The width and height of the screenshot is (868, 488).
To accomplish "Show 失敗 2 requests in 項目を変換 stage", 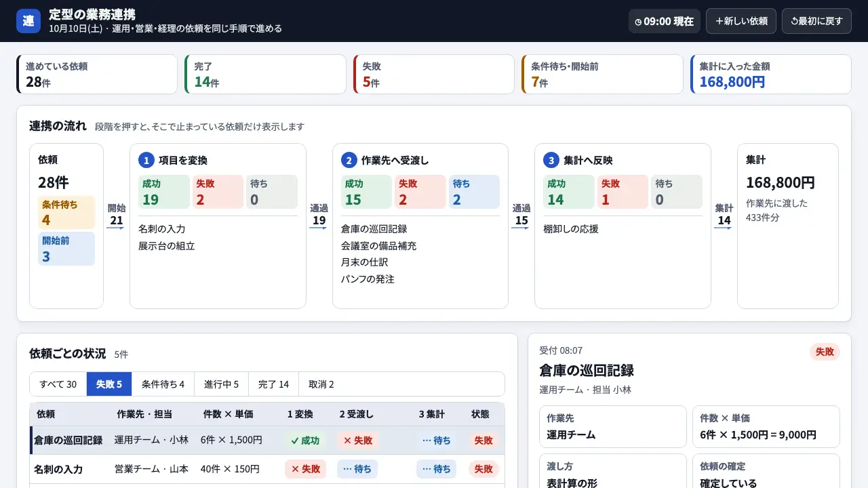I will pyautogui.click(x=218, y=192).
